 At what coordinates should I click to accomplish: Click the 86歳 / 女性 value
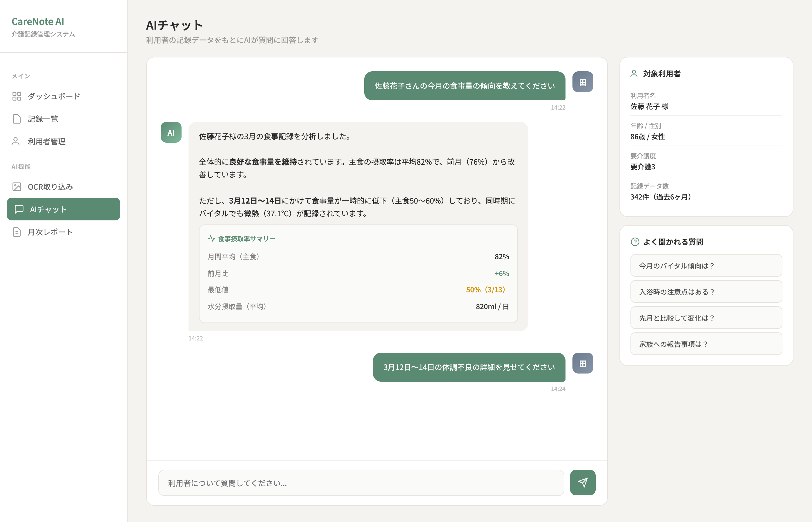[x=647, y=137]
